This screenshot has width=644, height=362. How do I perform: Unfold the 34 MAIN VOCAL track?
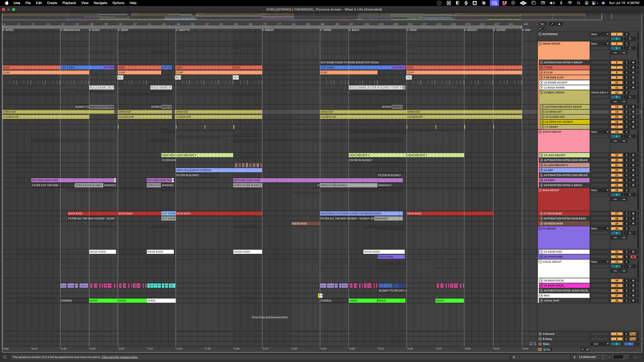point(541,280)
